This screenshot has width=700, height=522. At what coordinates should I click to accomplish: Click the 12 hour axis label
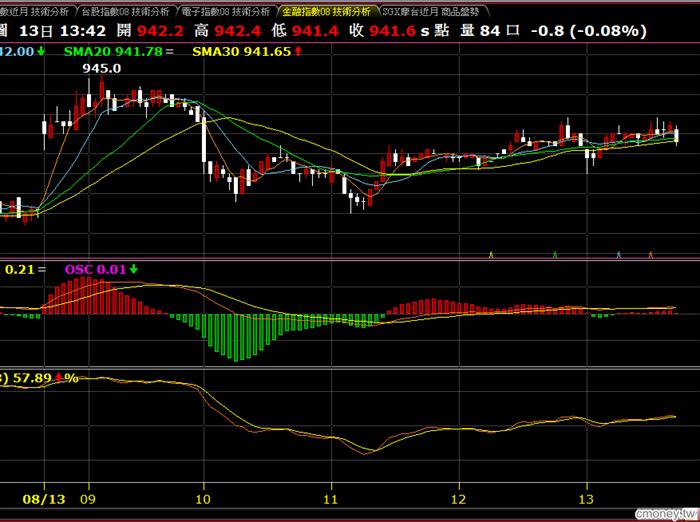click(x=458, y=499)
